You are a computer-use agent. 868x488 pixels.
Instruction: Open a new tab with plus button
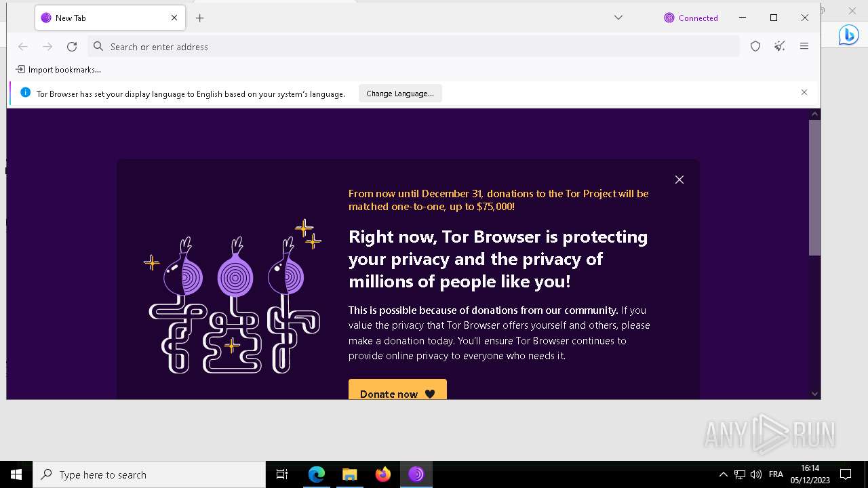199,18
